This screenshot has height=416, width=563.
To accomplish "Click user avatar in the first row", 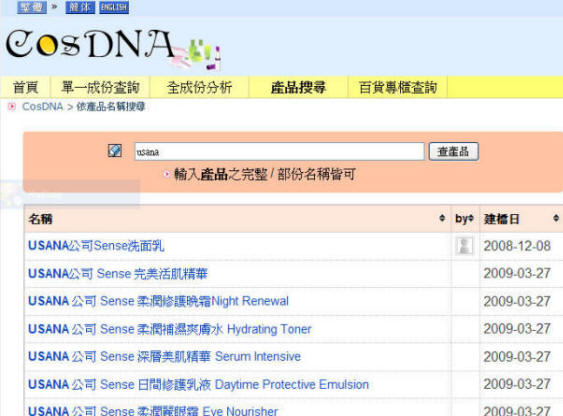I will [x=464, y=246].
